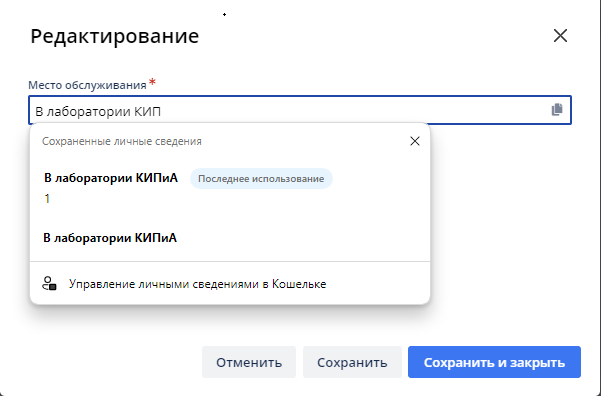Focus the Место обслуживания text field
The image size is (601, 396).
click(300, 110)
